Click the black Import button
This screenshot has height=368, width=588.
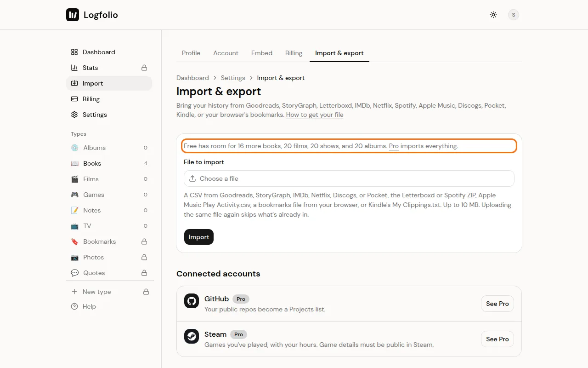pyautogui.click(x=199, y=237)
